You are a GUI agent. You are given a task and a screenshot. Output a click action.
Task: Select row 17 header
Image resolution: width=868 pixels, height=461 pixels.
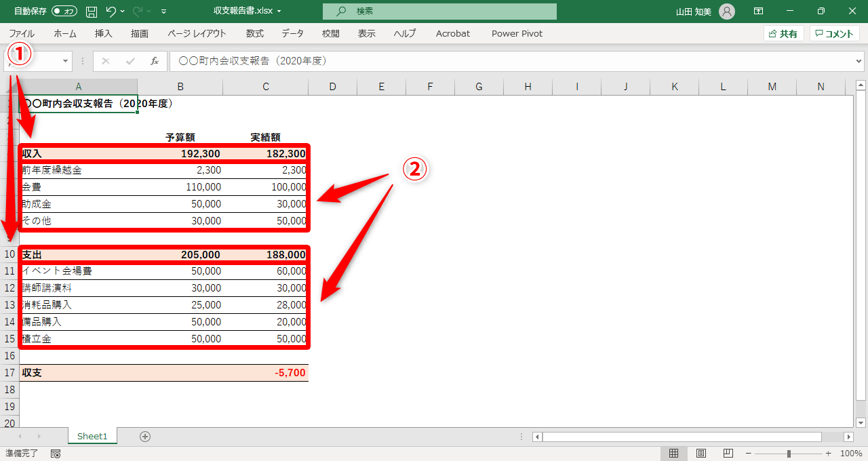9,373
